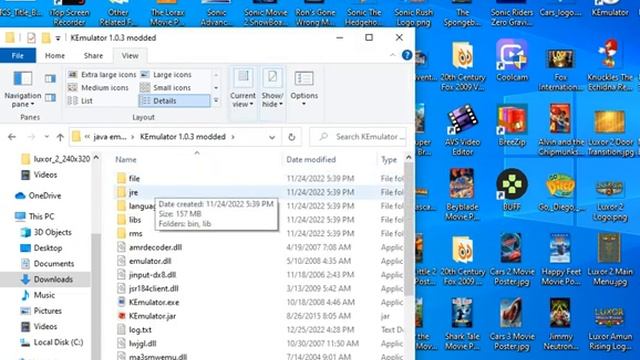Select Luxor 2 Door Transition.jpg desktop icon
The width and height of the screenshot is (640, 360).
[609, 133]
